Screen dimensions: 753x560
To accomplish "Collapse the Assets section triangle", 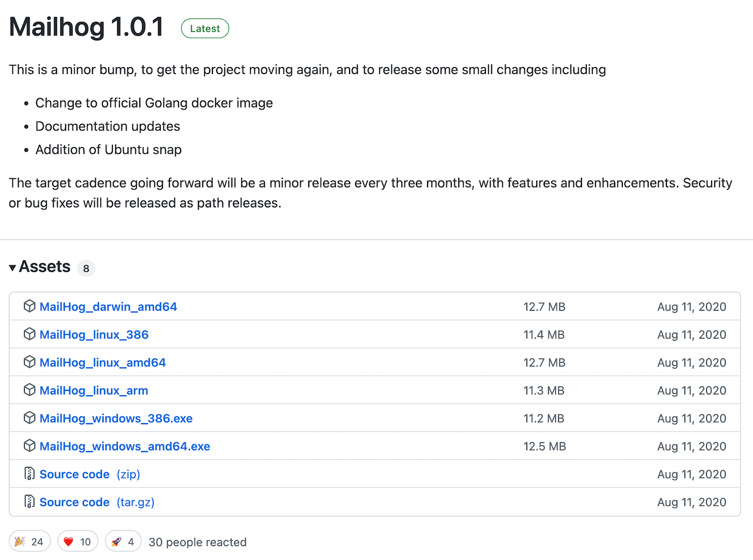I will (12, 267).
